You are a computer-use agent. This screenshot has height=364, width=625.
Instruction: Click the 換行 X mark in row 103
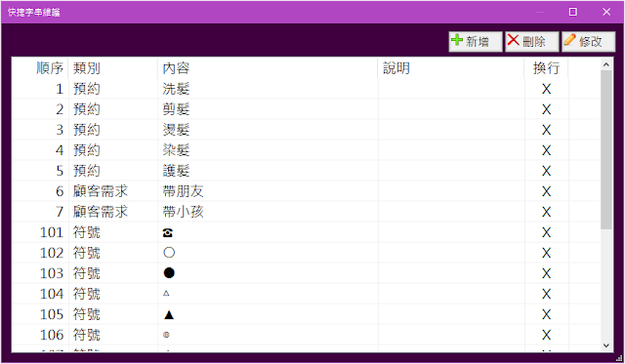[547, 273]
